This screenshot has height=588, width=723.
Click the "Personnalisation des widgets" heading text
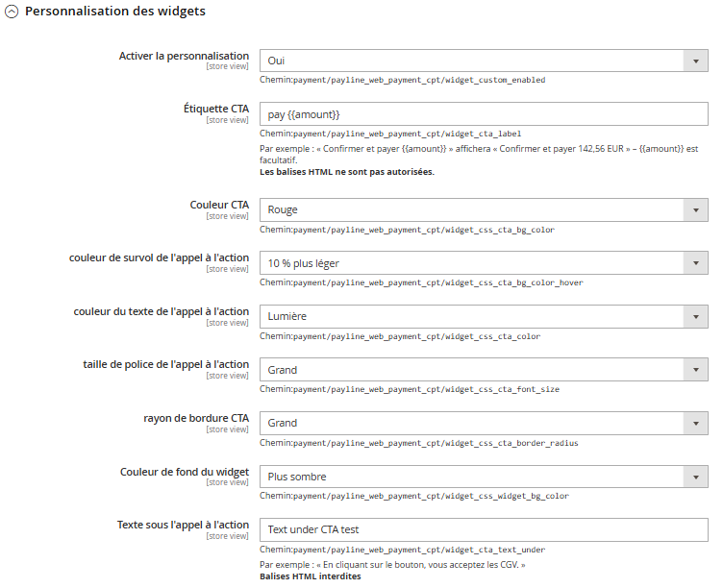(114, 12)
